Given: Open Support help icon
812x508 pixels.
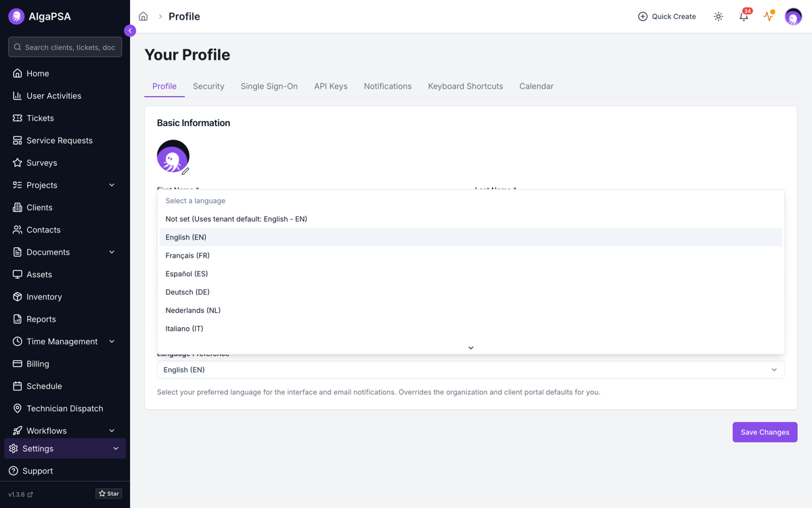Looking at the screenshot, I should coord(14,471).
